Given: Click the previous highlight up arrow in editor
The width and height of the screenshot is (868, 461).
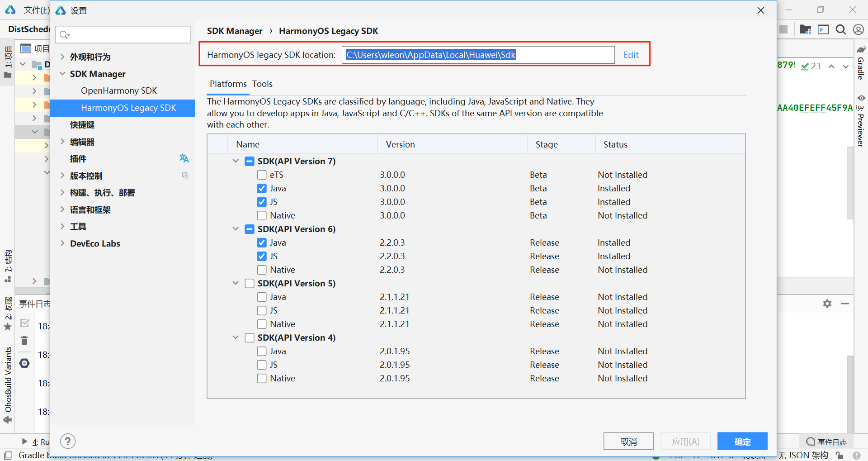Looking at the screenshot, I should pos(831,67).
